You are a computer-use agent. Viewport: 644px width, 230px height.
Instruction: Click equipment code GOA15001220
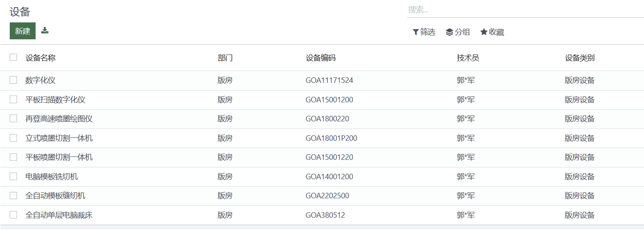point(329,157)
